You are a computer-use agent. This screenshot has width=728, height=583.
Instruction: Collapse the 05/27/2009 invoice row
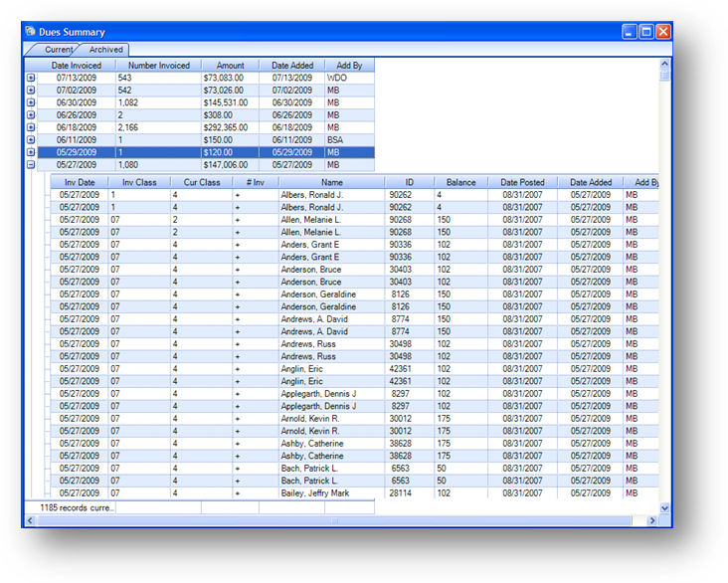click(30, 165)
